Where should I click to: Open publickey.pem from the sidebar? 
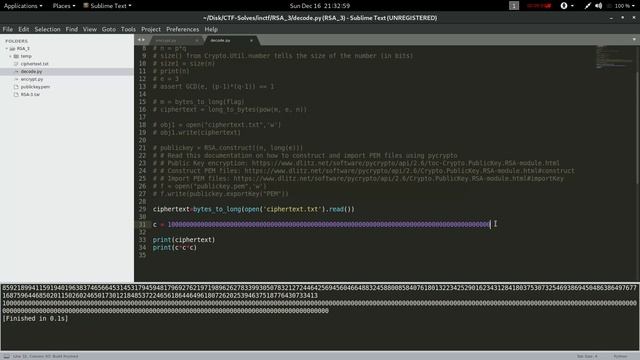(x=35, y=87)
